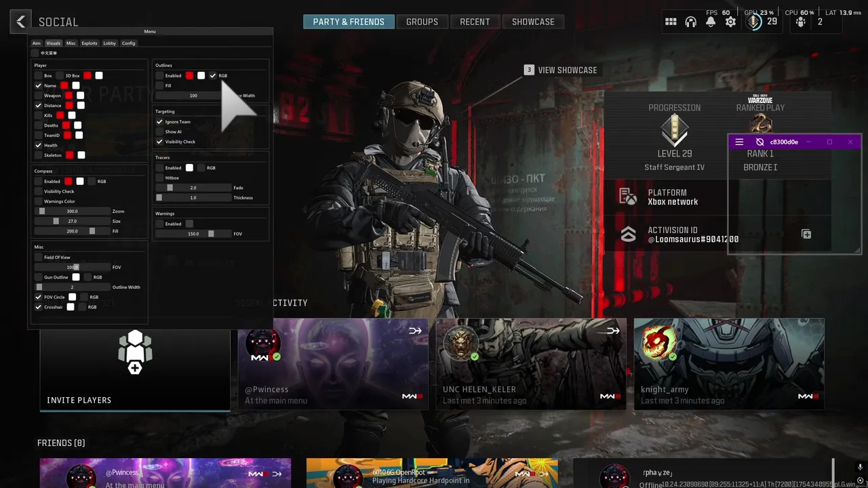Open notifications bell icon
868x488 pixels.
[x=711, y=22]
